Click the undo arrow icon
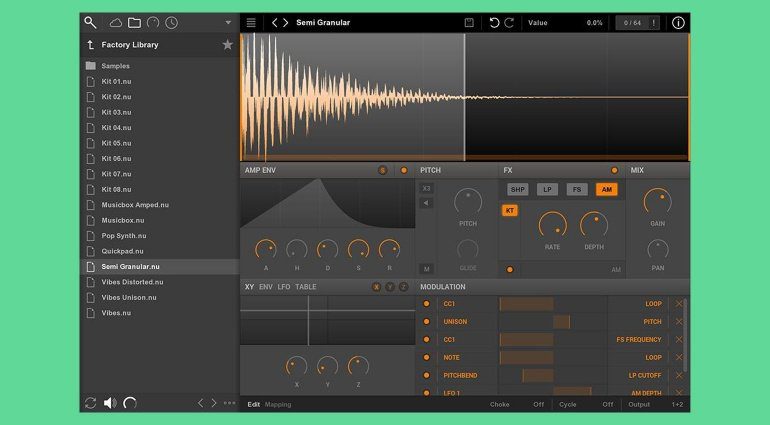 [493, 22]
